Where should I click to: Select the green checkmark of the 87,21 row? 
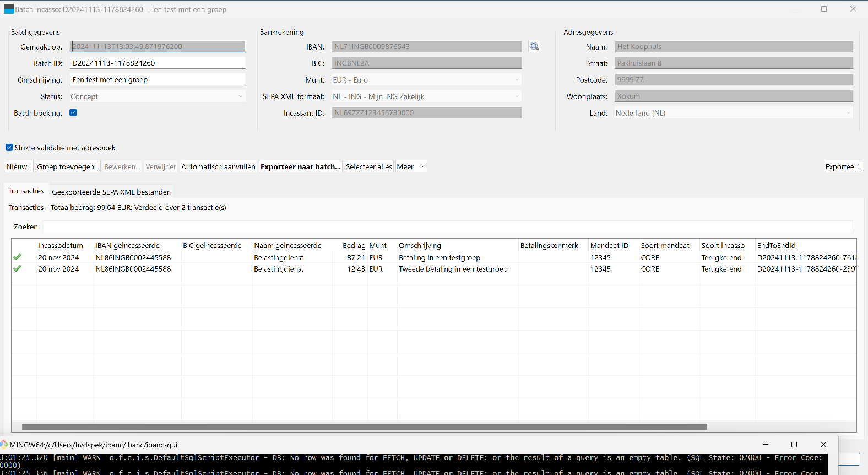point(18,257)
